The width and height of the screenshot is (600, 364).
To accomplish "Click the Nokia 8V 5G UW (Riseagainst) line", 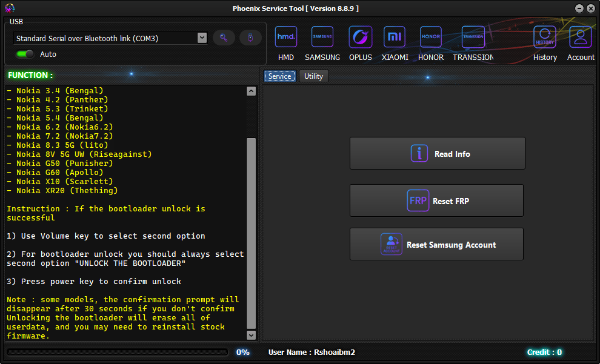I will 79,154.
